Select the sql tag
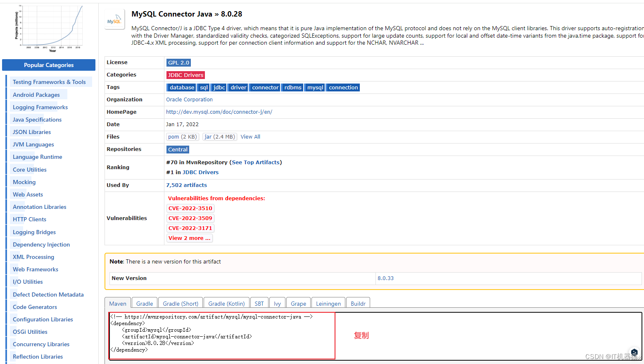Screen dimensions: 644x364 tap(204, 87)
